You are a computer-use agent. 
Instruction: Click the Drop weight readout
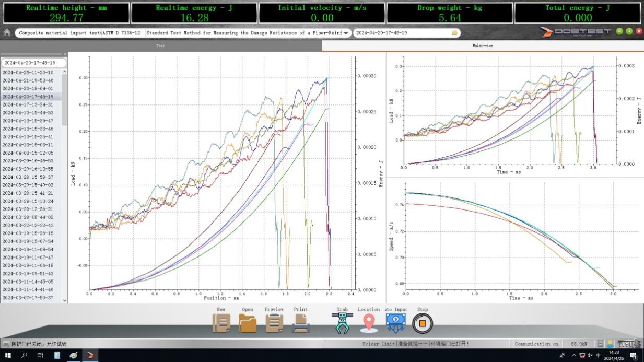(450, 13)
